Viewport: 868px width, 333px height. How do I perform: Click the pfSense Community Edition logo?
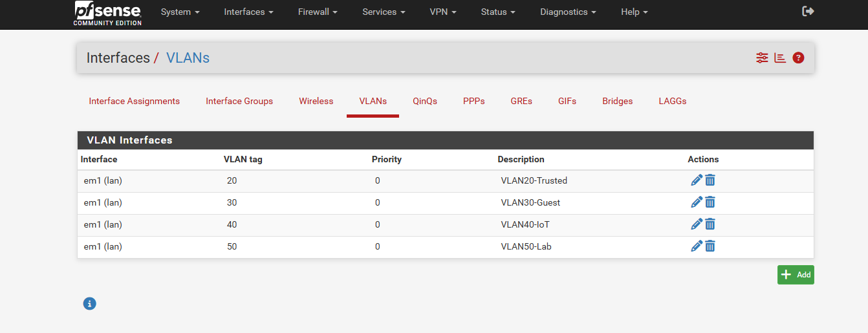(107, 14)
